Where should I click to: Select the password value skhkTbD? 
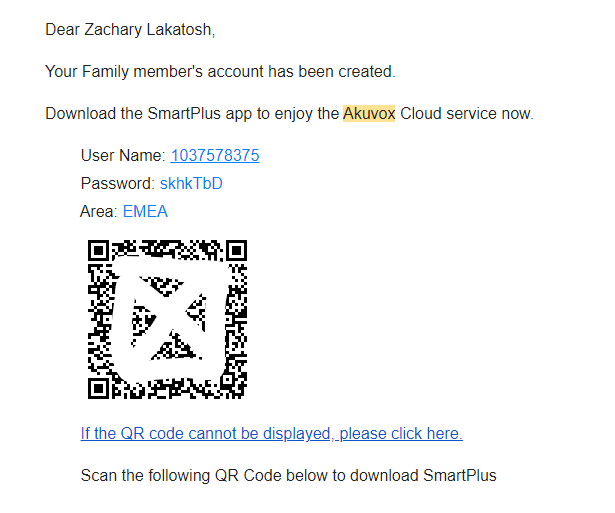click(x=191, y=183)
